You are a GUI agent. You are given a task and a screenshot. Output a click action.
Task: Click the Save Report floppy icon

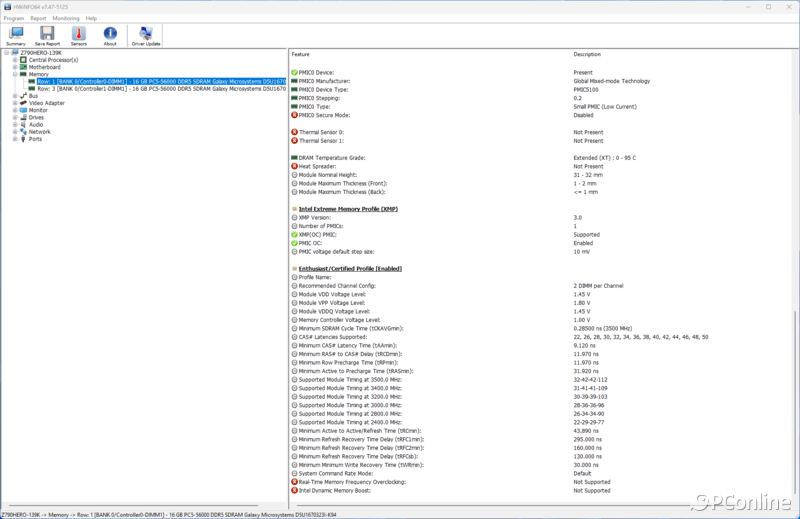click(x=47, y=36)
